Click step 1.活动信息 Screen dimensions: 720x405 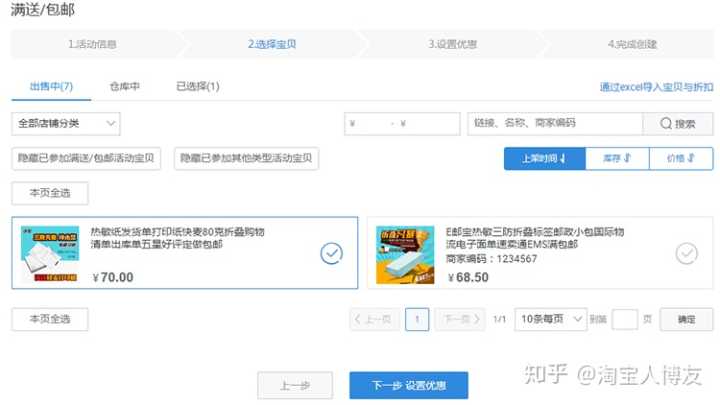click(92, 44)
